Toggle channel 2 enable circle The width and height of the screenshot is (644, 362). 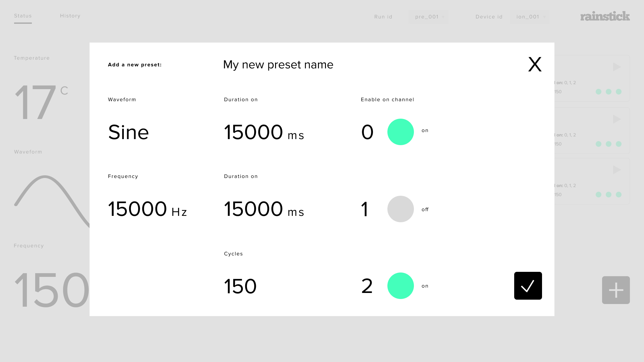coord(400,286)
